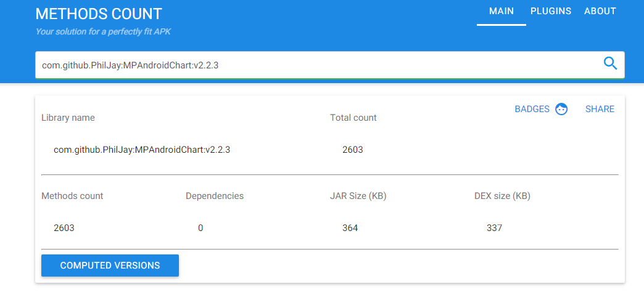Click the Dependencies label

(215, 196)
